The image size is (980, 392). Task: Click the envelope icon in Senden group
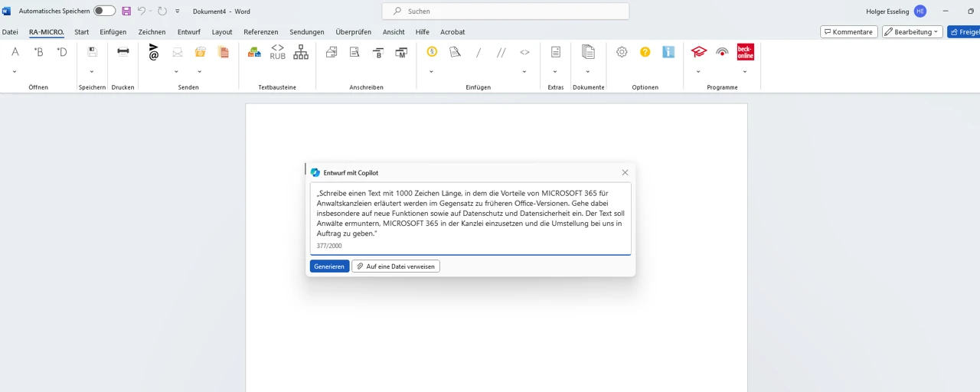tap(177, 52)
